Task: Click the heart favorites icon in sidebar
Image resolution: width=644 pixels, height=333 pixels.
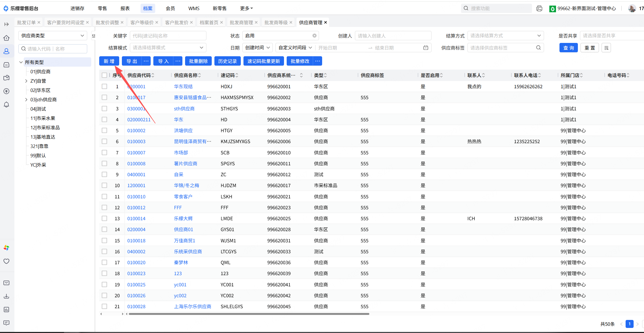Action: [x=6, y=261]
